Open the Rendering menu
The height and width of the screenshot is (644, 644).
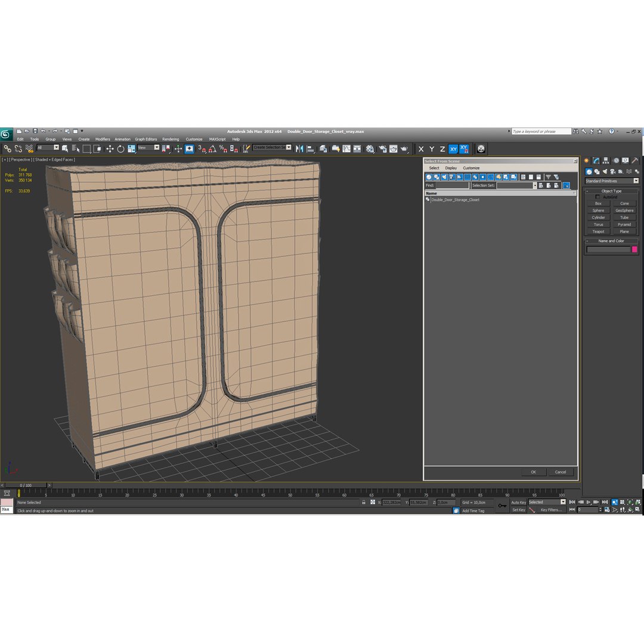[x=171, y=139]
